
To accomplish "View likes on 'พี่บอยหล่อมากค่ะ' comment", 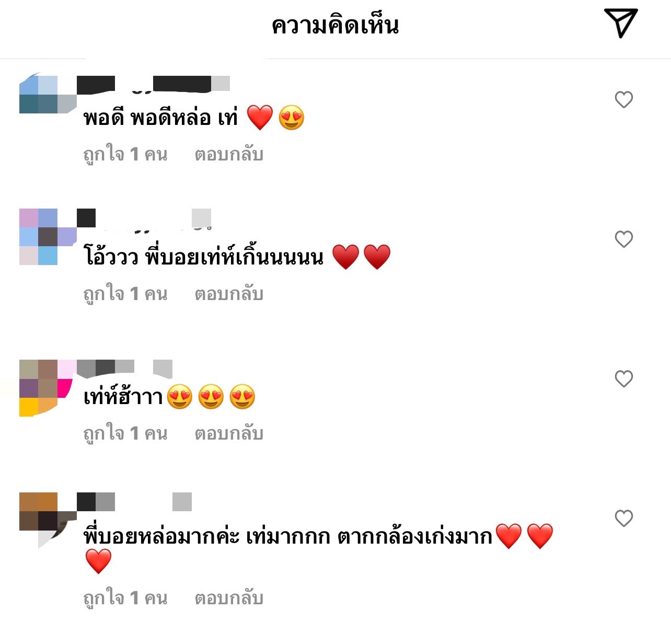I will point(125,599).
